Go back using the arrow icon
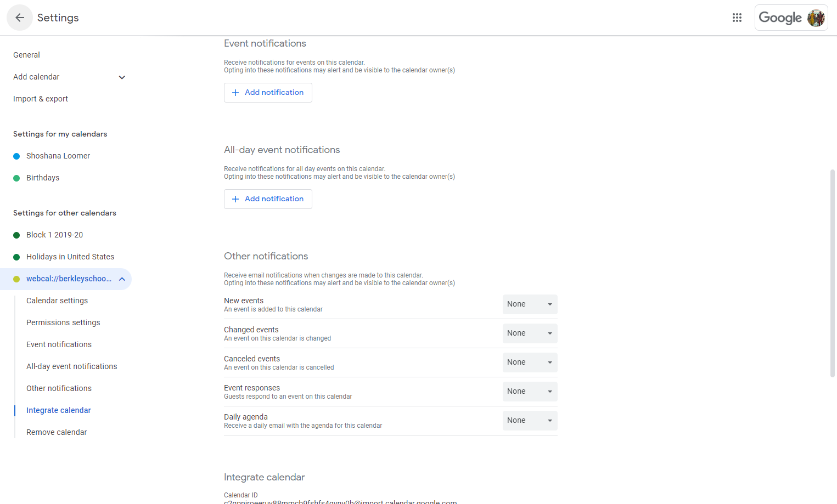Screen dimensions: 837x504 20,18
